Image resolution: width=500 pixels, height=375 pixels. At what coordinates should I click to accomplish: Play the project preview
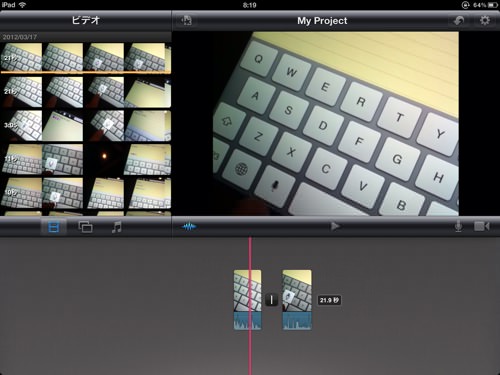tap(335, 227)
